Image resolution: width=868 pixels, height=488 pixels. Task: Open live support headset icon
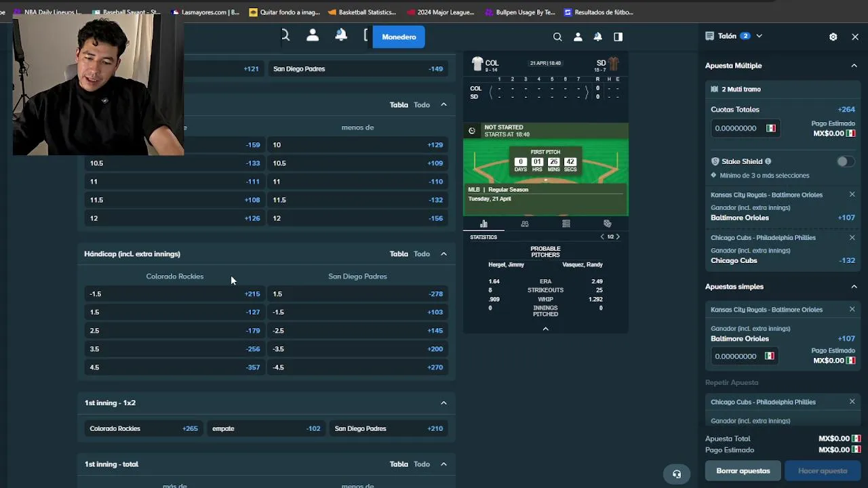pos(677,474)
